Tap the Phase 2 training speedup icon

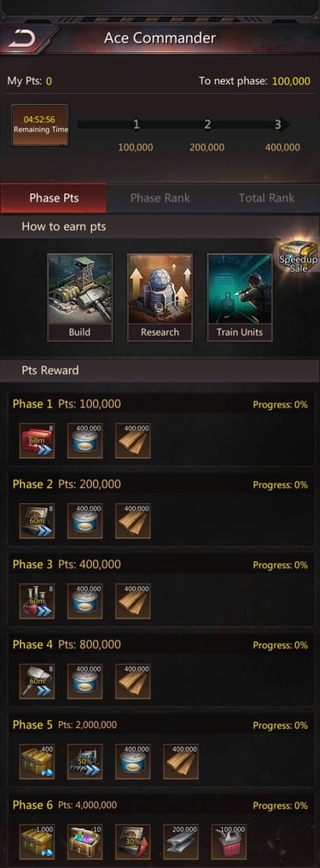pos(37,521)
